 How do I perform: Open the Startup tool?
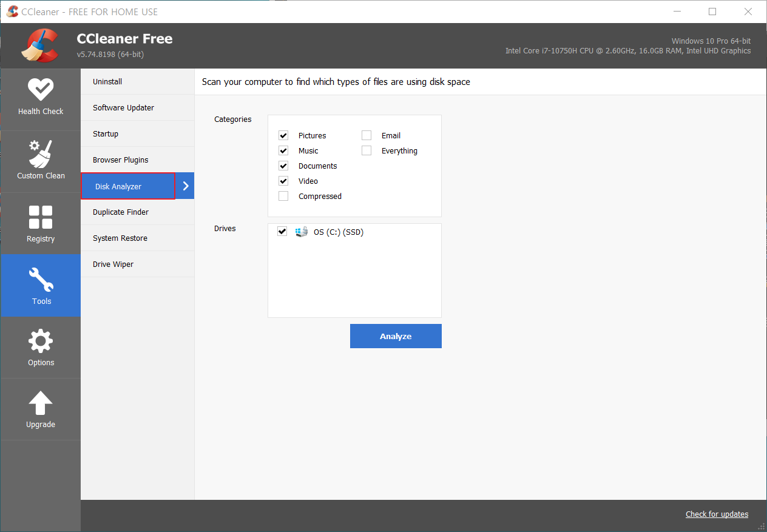point(137,134)
